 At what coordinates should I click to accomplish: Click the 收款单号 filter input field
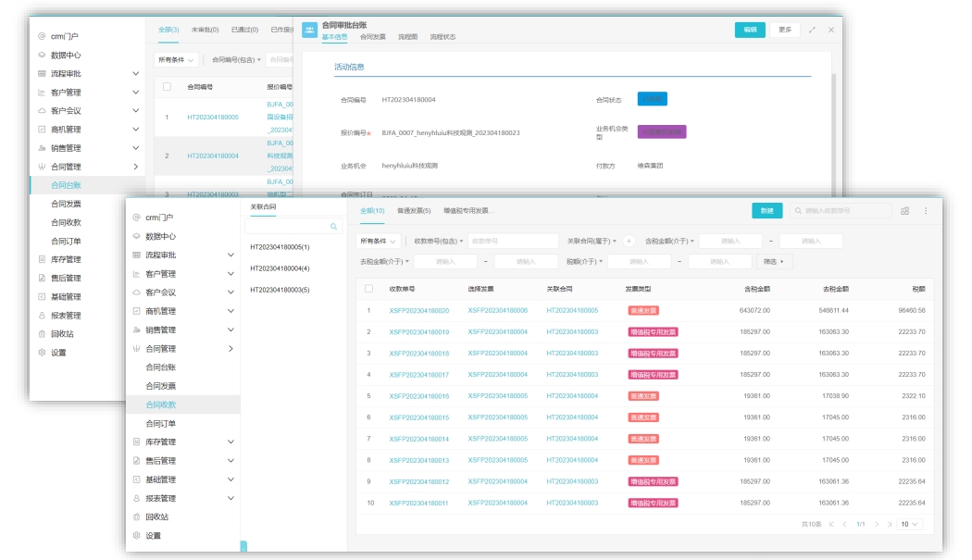point(513,242)
